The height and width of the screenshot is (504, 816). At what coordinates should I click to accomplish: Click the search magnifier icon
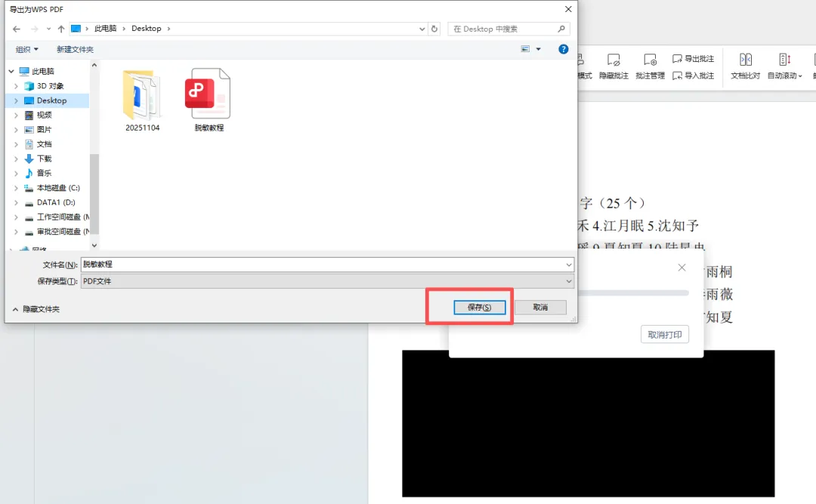click(561, 29)
